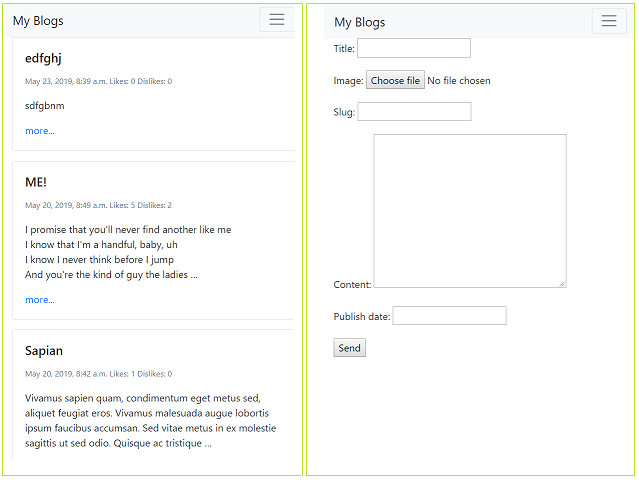Click the My Blogs brand above the post list

click(38, 21)
